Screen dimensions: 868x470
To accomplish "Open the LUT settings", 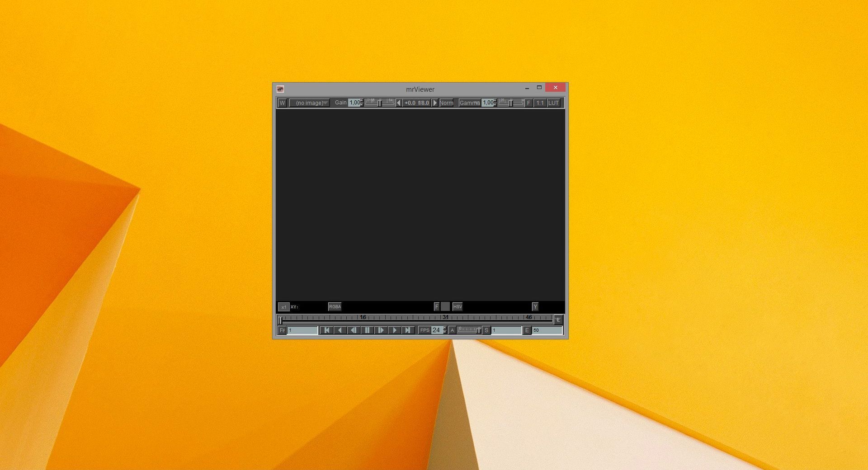I will [x=554, y=103].
